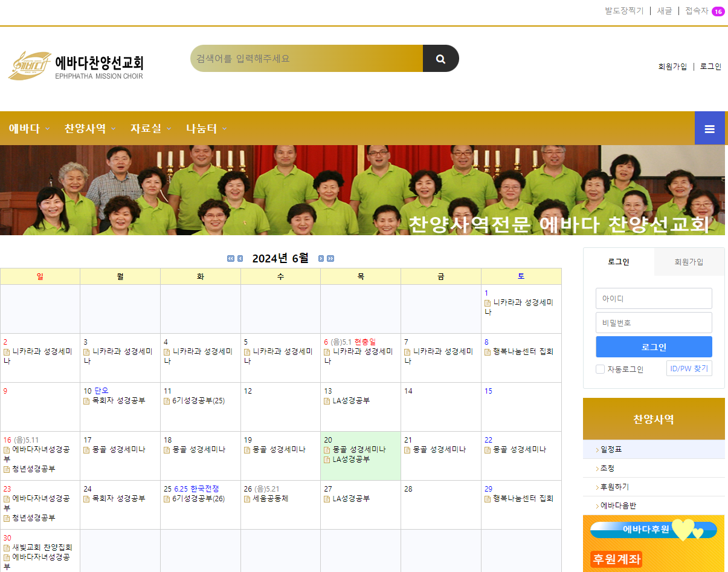Click the magnifier search button
This screenshot has height=572, width=728.
(440, 59)
